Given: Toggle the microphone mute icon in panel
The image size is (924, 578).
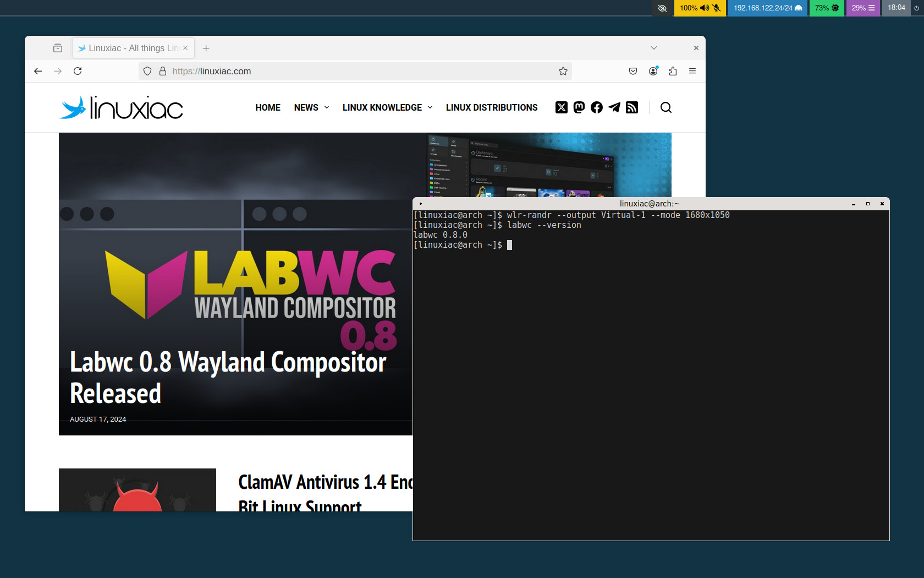Looking at the screenshot, I should 716,8.
